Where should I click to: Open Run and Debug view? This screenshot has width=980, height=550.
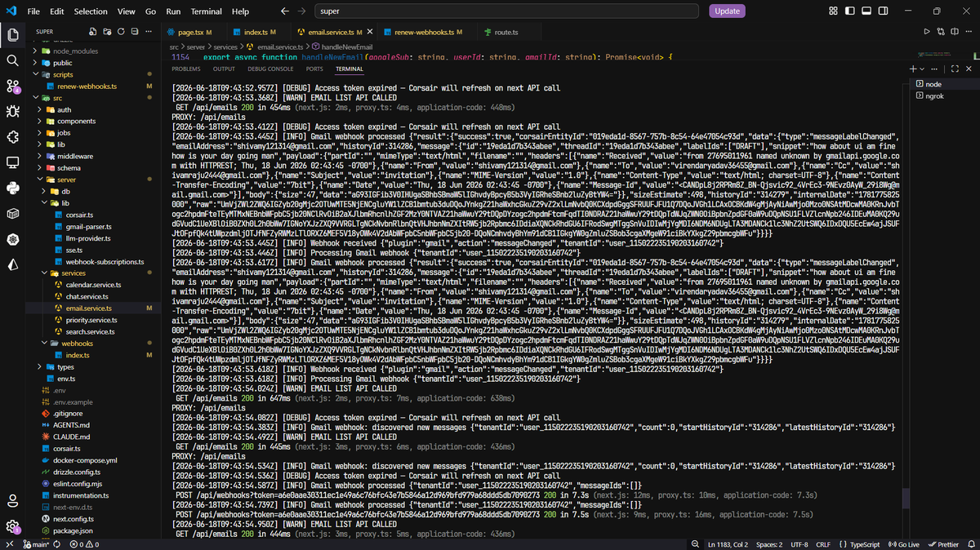(12, 111)
